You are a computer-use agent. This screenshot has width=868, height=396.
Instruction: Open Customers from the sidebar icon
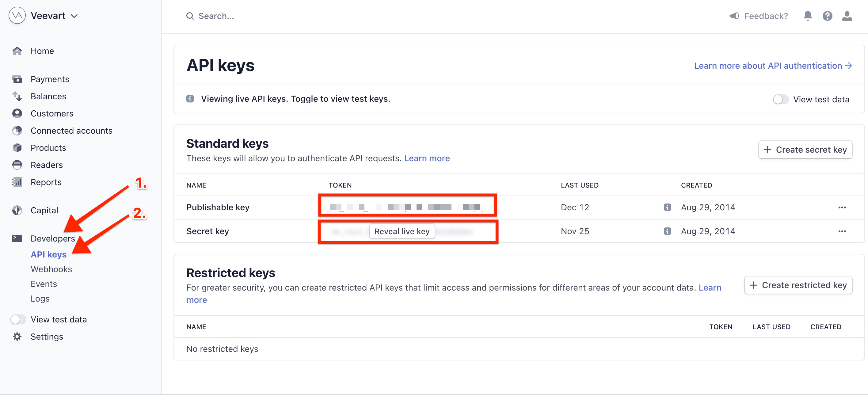coord(17,113)
